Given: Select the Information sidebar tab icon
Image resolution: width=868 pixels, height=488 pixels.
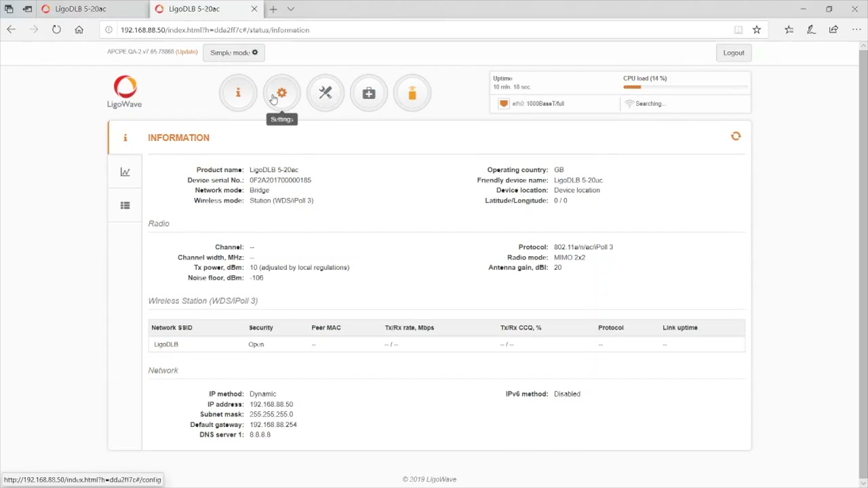Looking at the screenshot, I should (125, 138).
